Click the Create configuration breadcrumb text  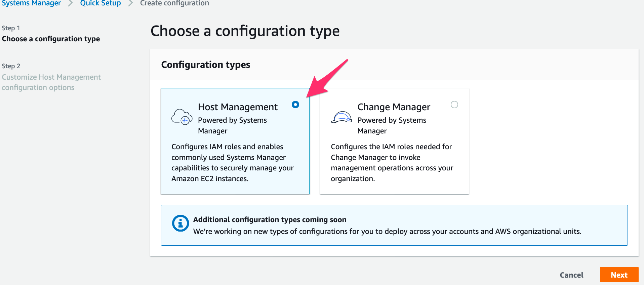click(x=174, y=3)
